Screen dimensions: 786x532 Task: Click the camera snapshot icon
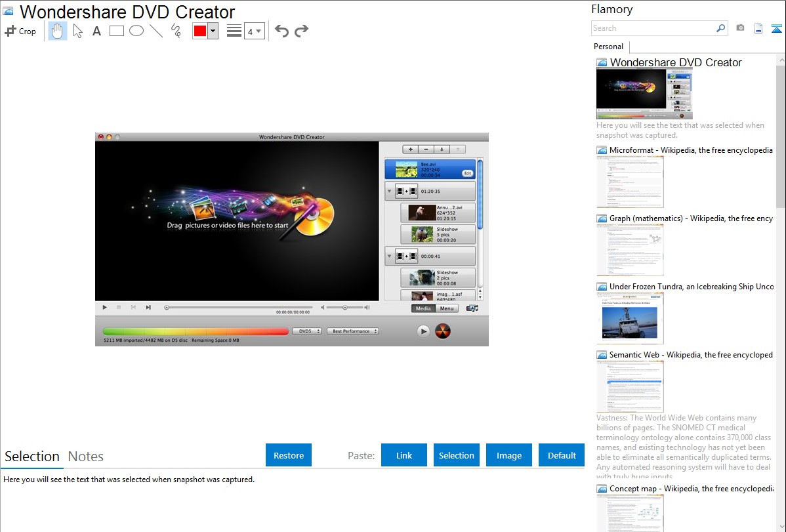(740, 28)
